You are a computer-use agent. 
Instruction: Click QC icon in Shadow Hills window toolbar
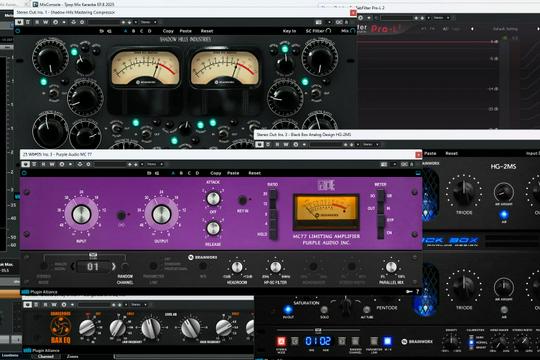point(339,22)
